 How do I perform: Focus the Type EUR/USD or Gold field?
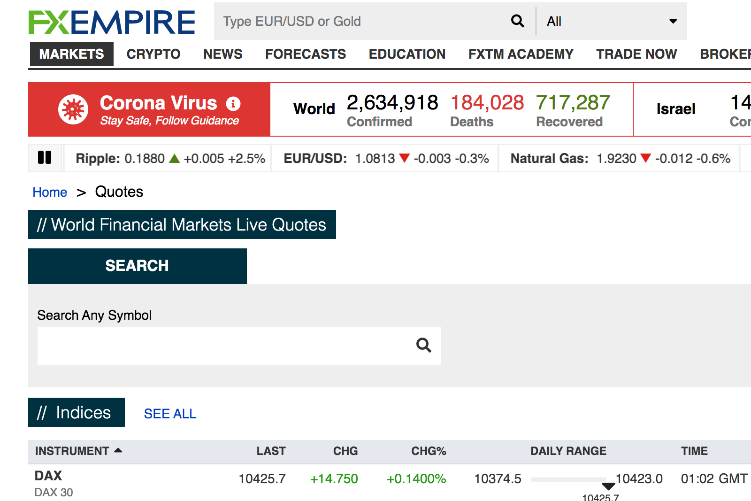click(x=362, y=21)
